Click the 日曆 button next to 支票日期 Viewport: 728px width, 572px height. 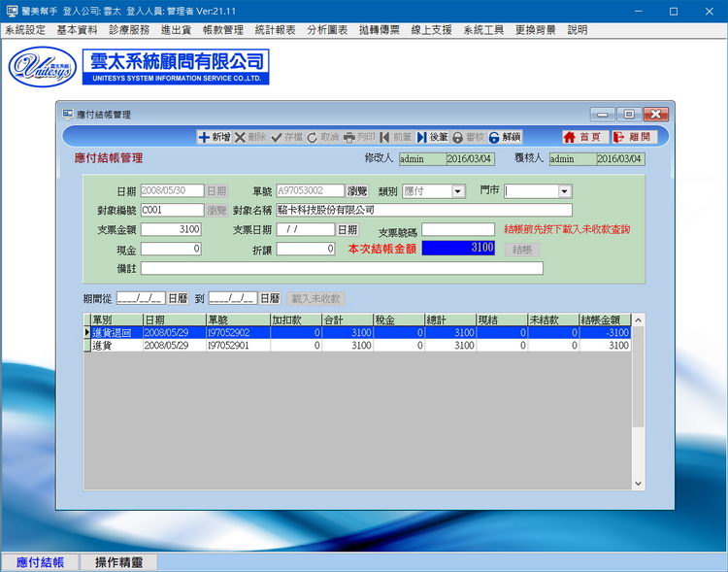(347, 229)
